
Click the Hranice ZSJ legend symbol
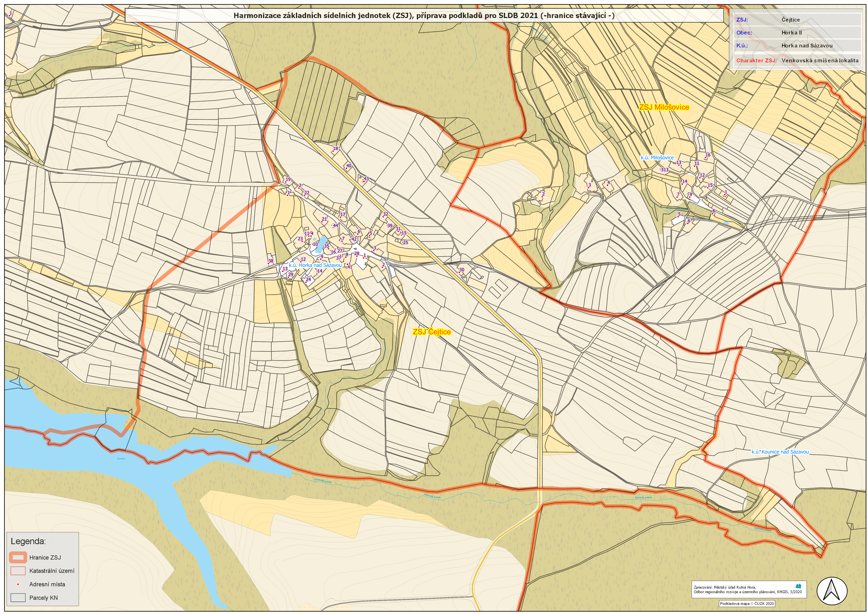[x=18, y=557]
